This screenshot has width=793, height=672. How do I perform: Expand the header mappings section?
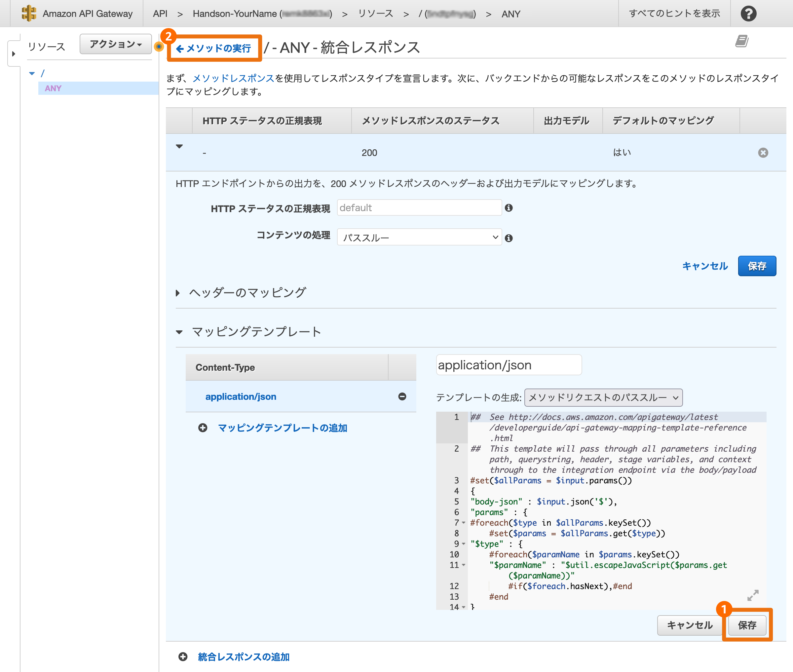point(178,293)
